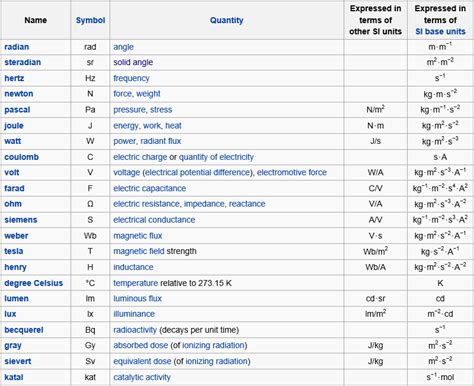Click the sievert link
This screenshot has width=474, height=386.
[x=18, y=361]
